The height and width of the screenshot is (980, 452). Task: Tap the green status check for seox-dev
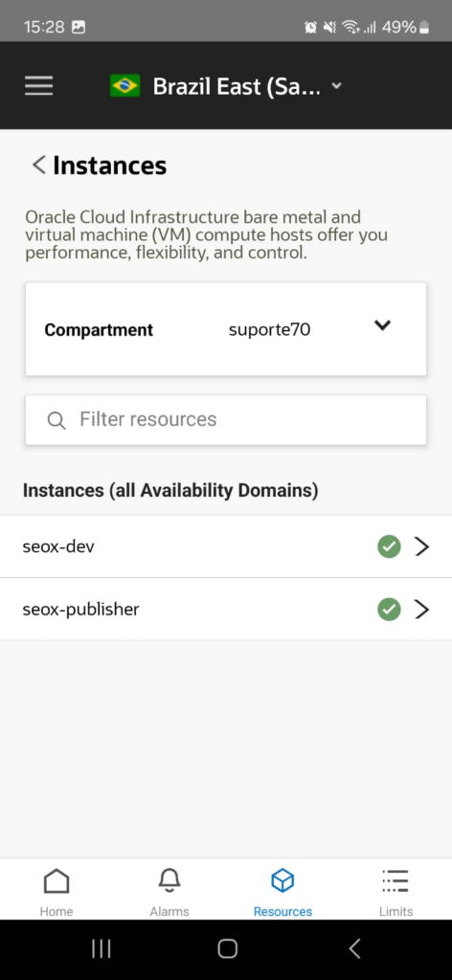click(x=389, y=546)
